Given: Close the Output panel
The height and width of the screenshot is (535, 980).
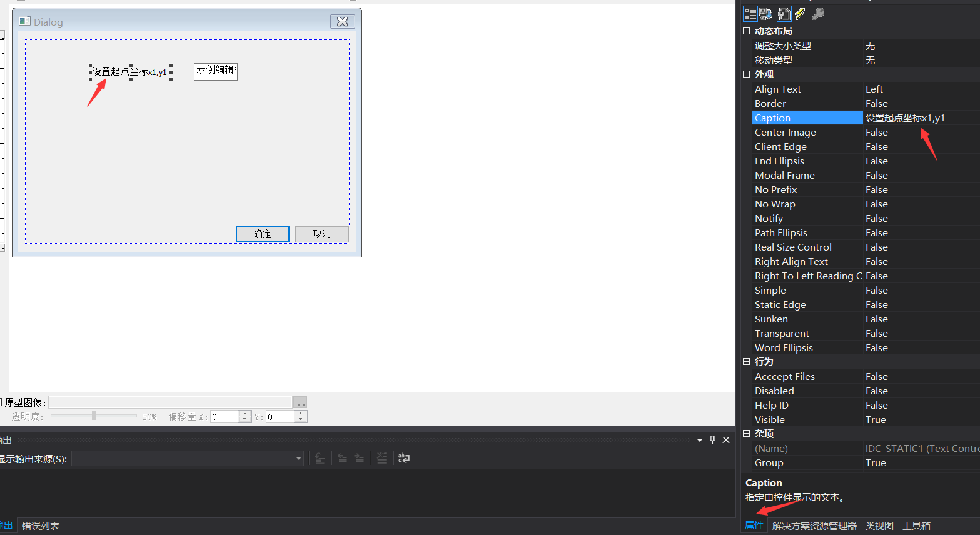Looking at the screenshot, I should [726, 440].
